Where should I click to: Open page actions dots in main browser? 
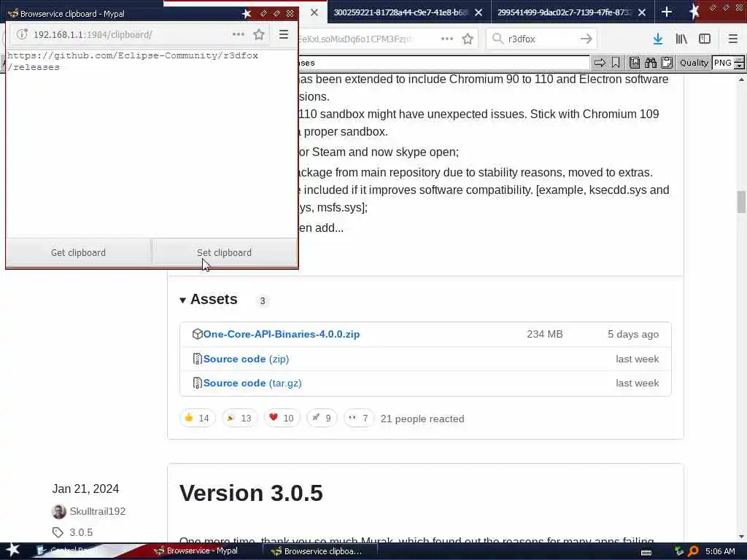(447, 39)
